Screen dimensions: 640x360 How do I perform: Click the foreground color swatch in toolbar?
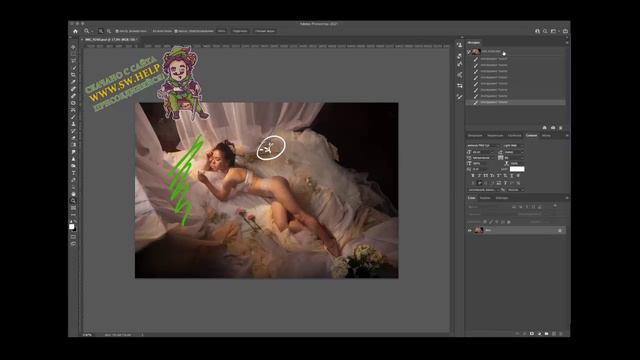click(72, 227)
